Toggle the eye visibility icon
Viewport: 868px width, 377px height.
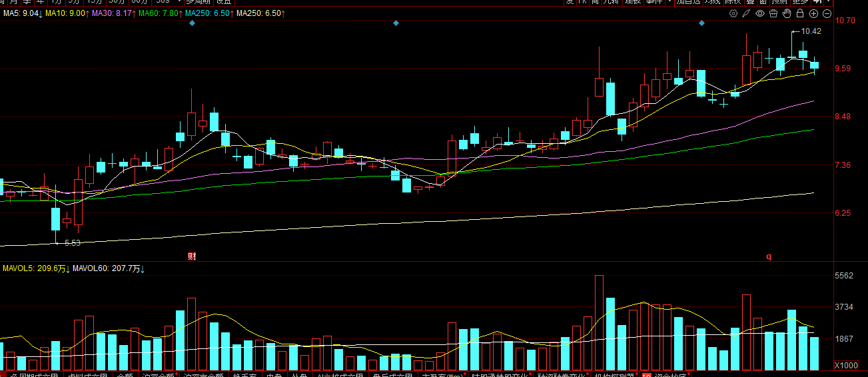pyautogui.click(x=760, y=13)
